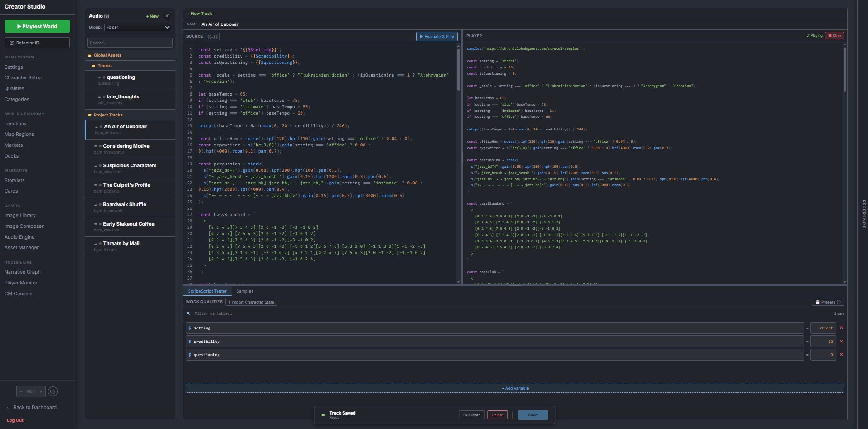The height and width of the screenshot is (429, 868).
Task: Click the Playtest World button
Action: coord(37,26)
